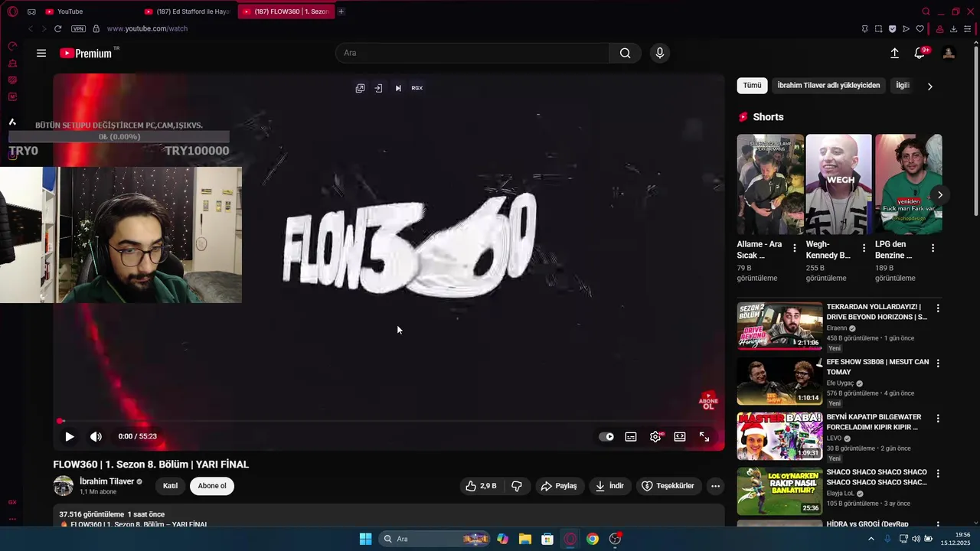980x551 pixels.
Task: Launch File Explorer from taskbar
Action: click(x=524, y=539)
